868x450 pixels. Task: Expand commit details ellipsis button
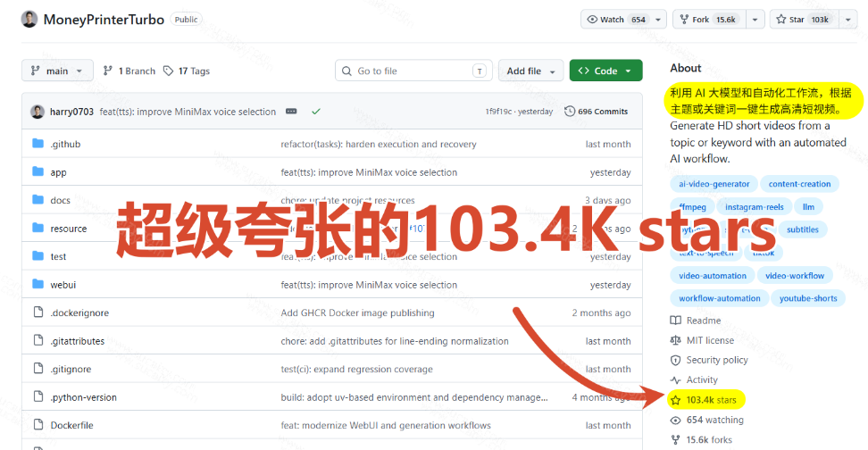291,112
